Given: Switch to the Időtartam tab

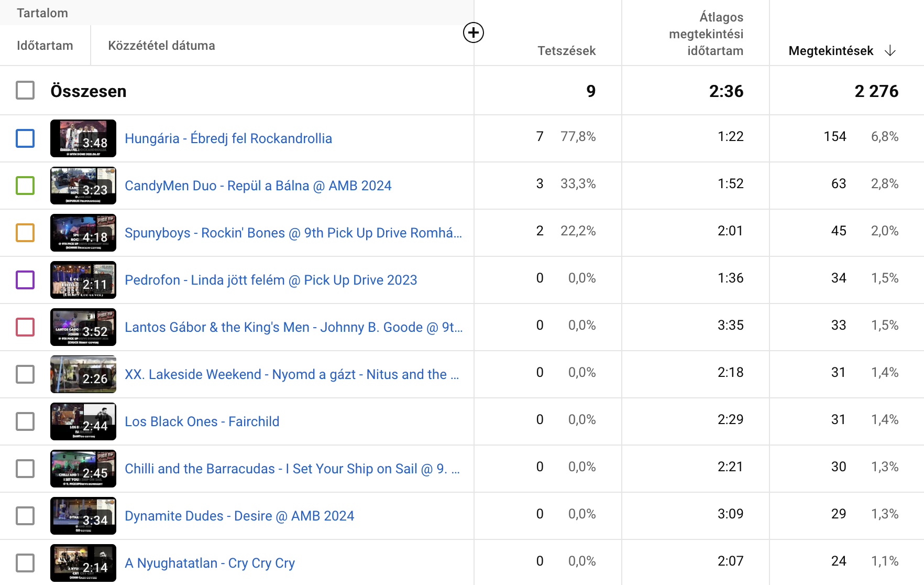Looking at the screenshot, I should (x=45, y=46).
